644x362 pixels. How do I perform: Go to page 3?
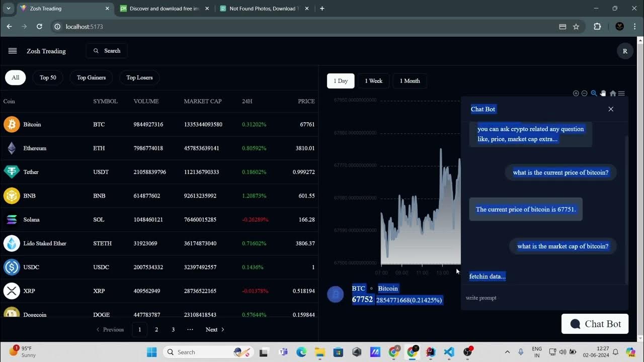pyautogui.click(x=173, y=329)
